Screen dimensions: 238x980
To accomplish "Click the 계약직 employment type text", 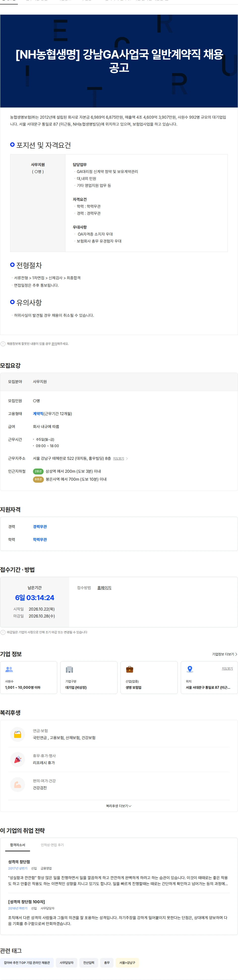I will (38, 414).
